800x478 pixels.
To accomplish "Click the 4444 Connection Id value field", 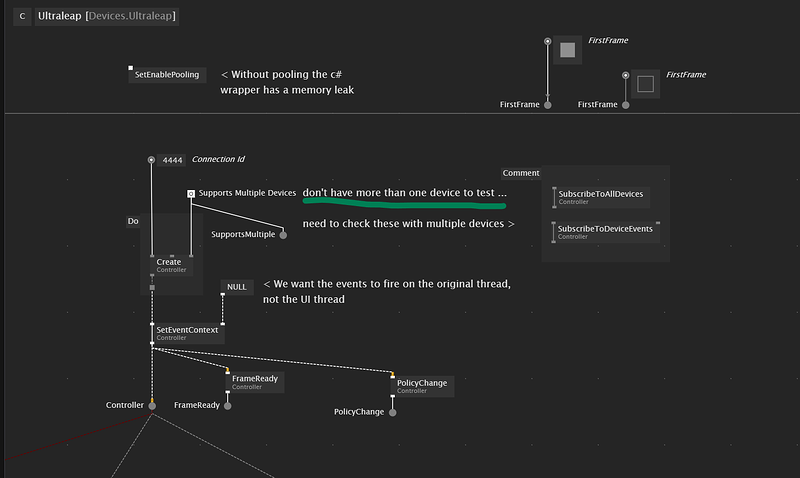I will click(172, 160).
